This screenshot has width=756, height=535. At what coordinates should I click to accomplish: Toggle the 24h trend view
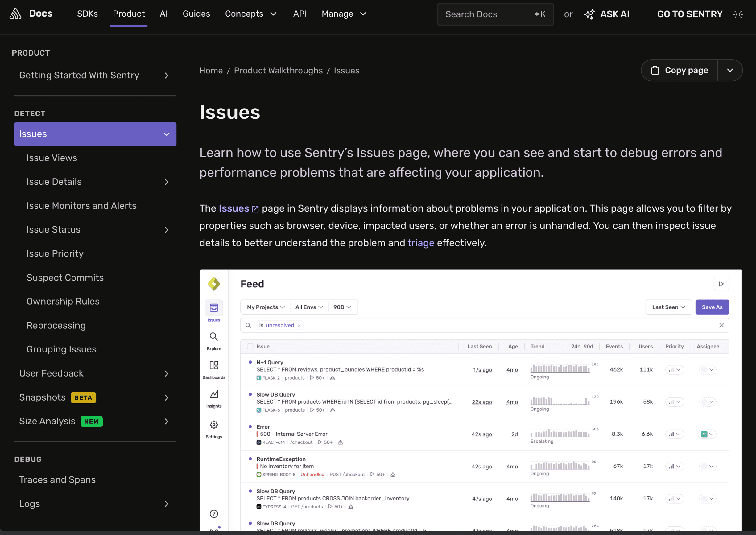[576, 347]
